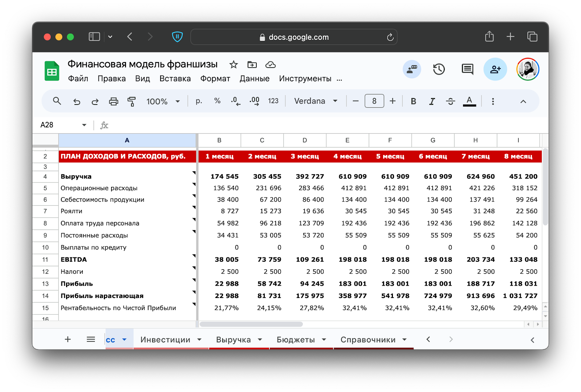Switch to the Бюджеты sheet tab
The width and height of the screenshot is (581, 392).
296,340
